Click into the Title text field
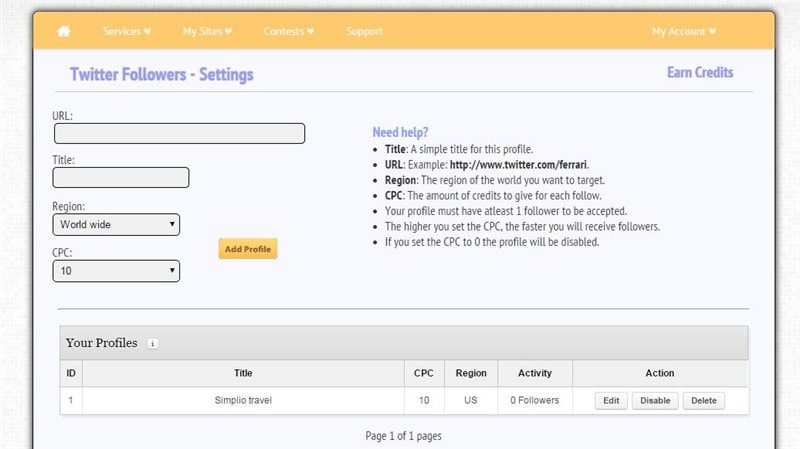This screenshot has width=800, height=449. (120, 178)
